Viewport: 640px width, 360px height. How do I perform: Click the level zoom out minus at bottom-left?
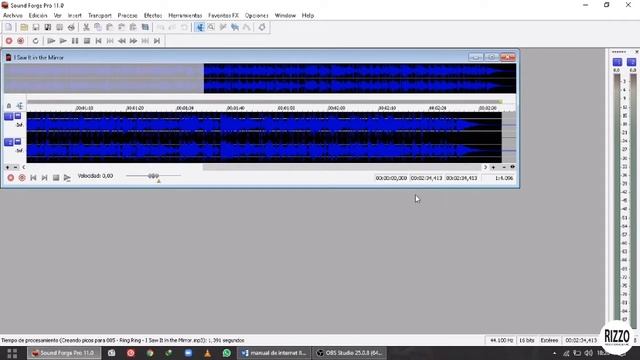point(16,167)
